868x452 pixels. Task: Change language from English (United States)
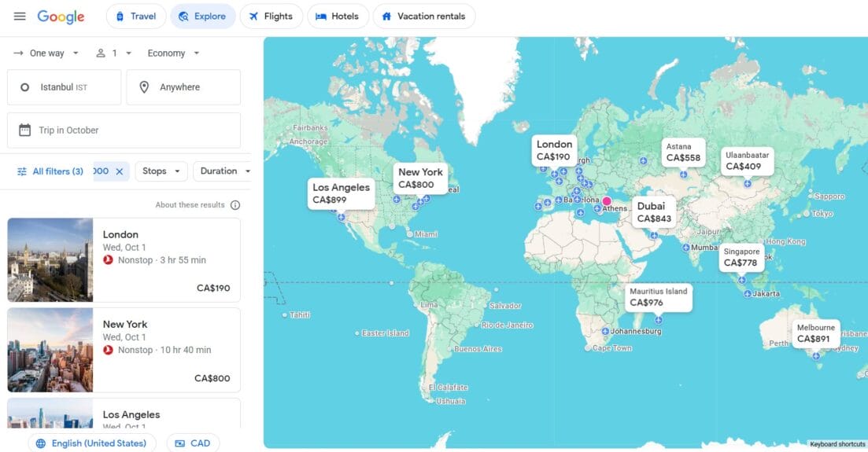pos(92,443)
